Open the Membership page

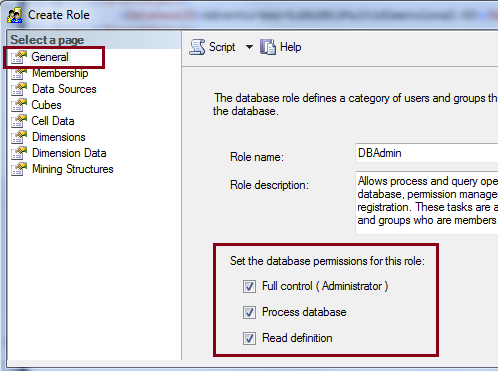tap(60, 73)
